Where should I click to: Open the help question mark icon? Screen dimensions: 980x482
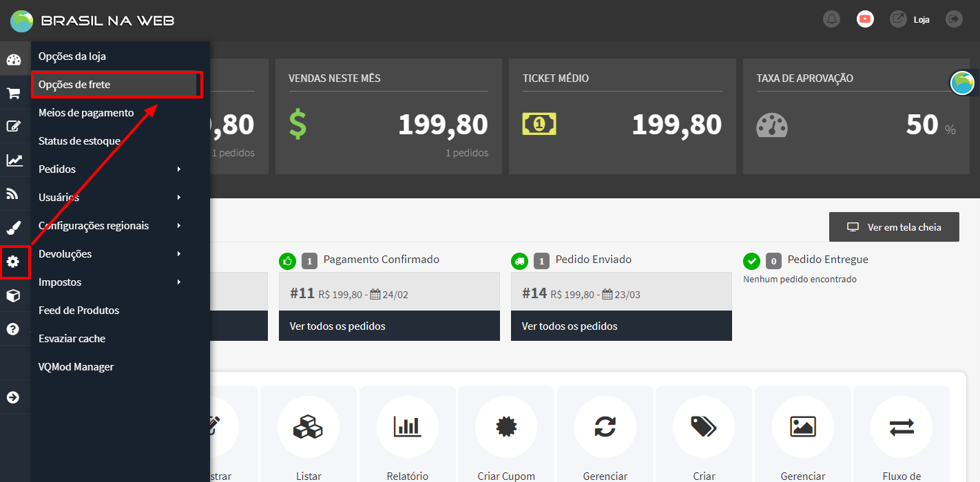point(13,329)
